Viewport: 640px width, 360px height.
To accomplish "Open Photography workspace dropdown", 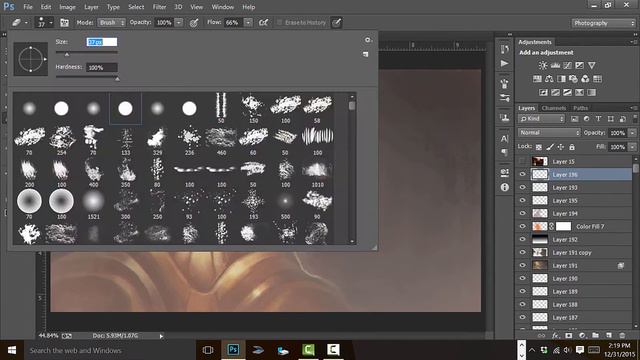I will coord(603,23).
